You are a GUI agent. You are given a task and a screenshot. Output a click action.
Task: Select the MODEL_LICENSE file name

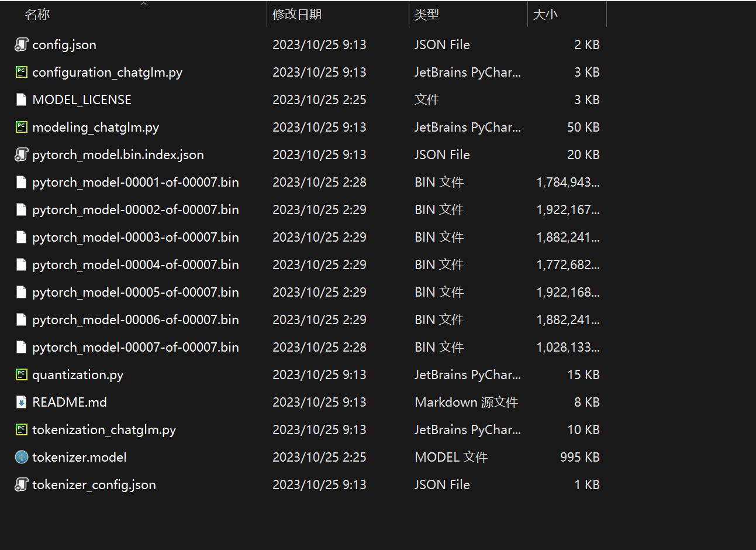click(82, 99)
